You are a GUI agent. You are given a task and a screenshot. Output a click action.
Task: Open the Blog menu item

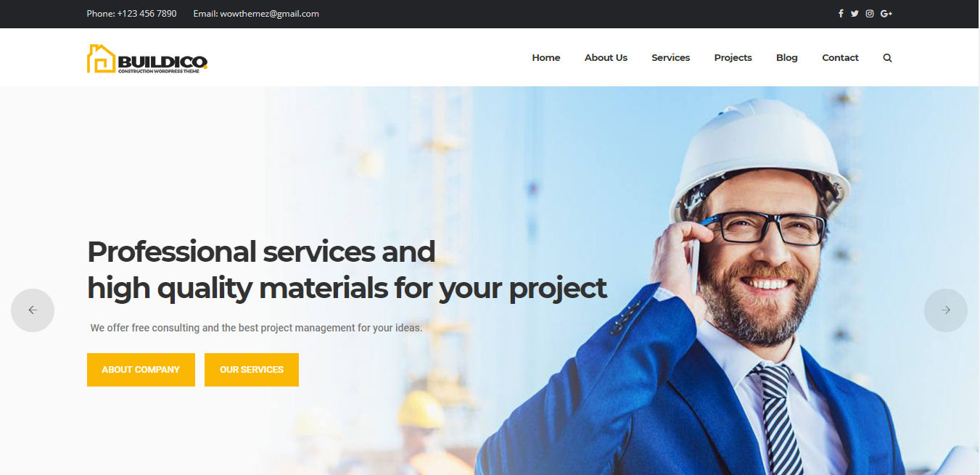(787, 58)
